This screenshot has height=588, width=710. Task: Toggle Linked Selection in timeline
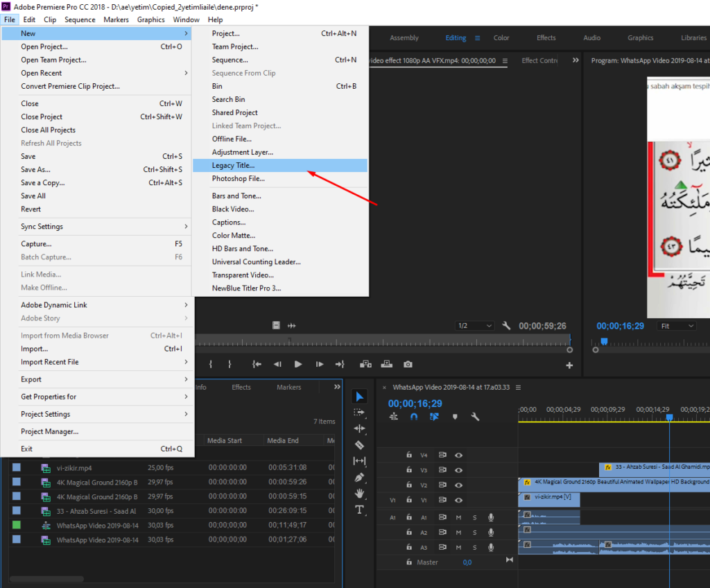[x=434, y=417]
